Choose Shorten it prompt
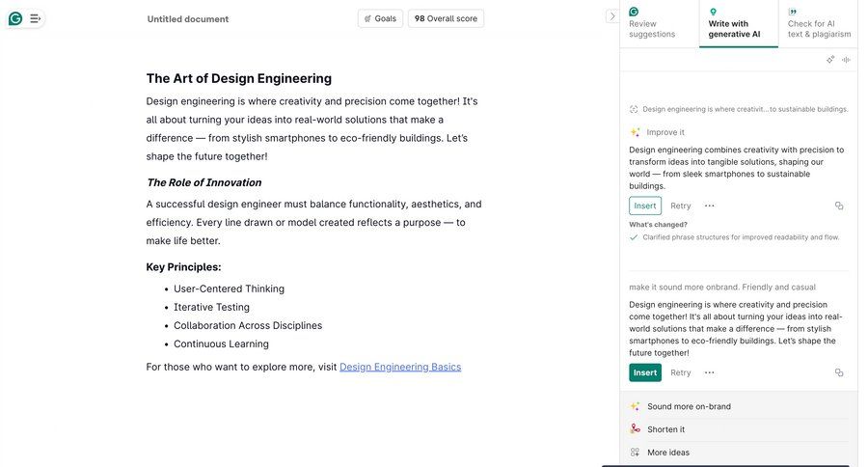Viewport: 868px width, 467px height. click(x=739, y=429)
